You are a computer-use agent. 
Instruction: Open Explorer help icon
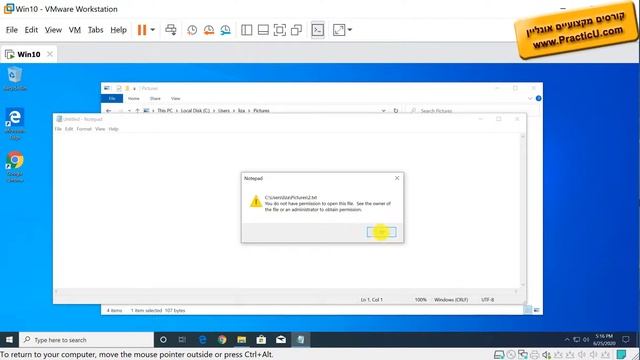(x=538, y=98)
